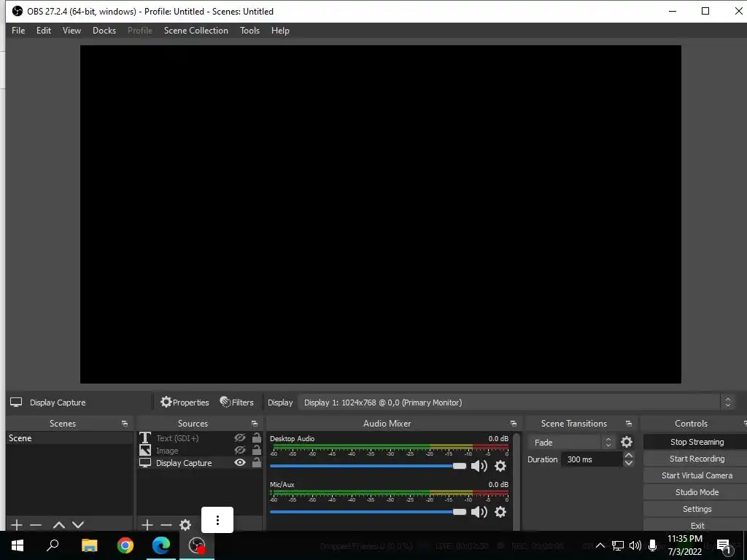Open the File menu
Viewport: 747px width, 560px height.
click(18, 31)
